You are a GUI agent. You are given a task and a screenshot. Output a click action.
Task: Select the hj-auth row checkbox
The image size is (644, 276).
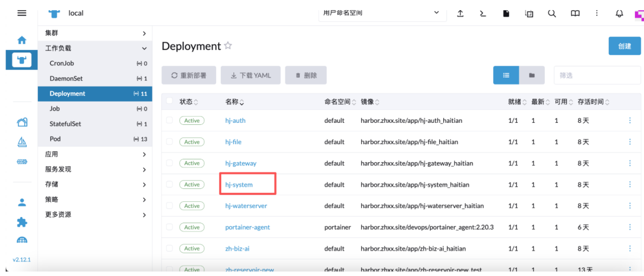pyautogui.click(x=170, y=120)
